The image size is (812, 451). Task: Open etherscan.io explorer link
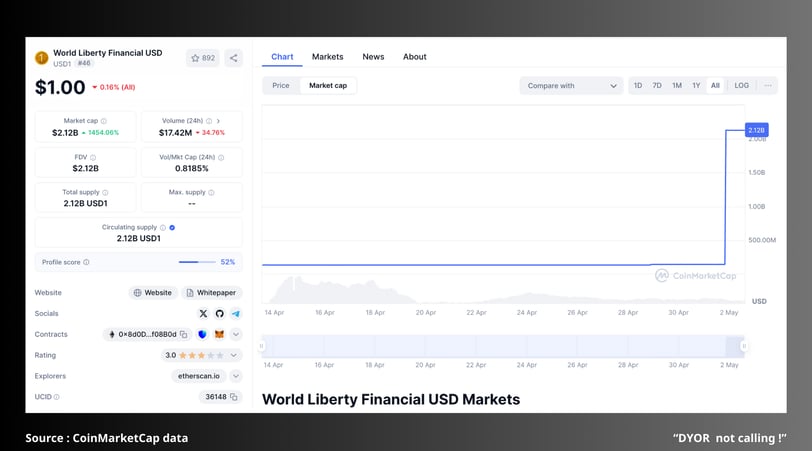coord(199,376)
